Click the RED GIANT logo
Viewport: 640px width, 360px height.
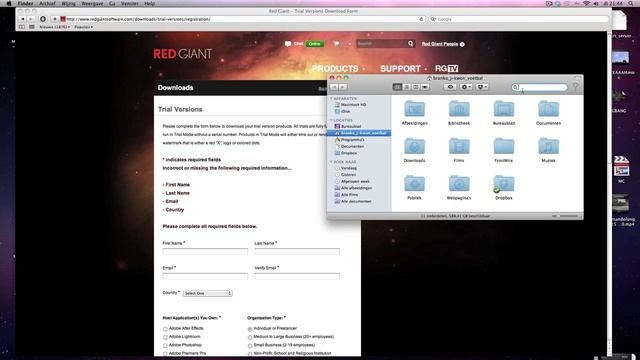[x=182, y=54]
